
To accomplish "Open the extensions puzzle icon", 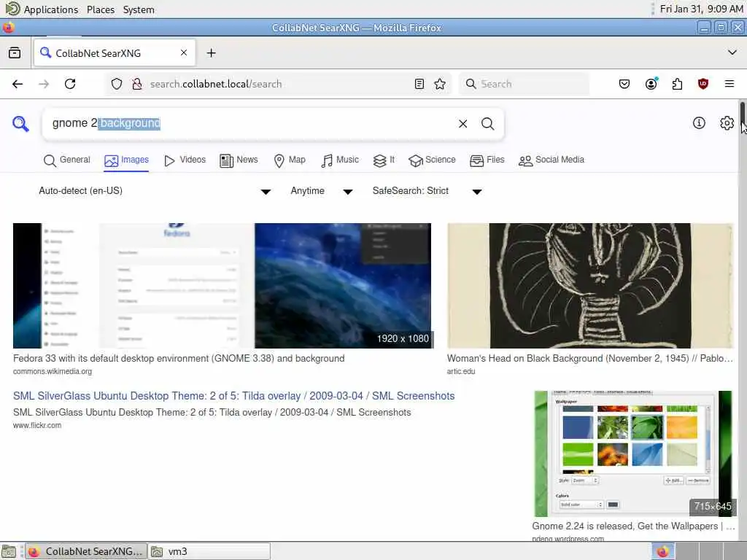I will coord(677,84).
